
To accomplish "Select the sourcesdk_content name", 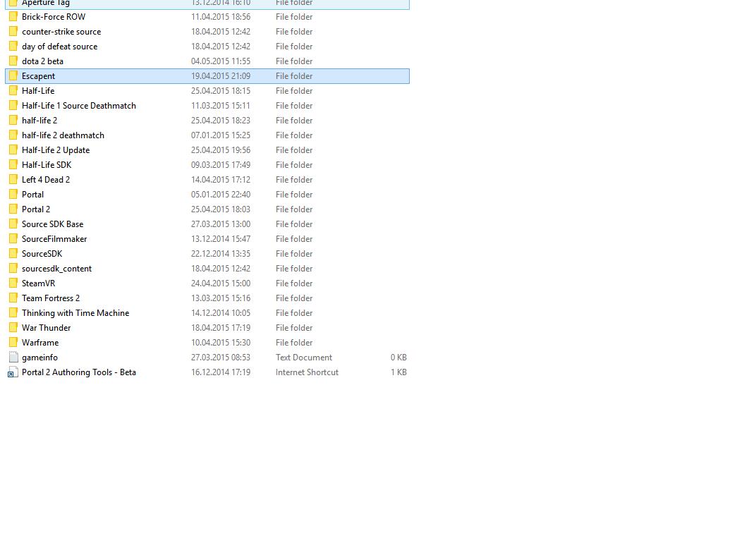I will click(x=56, y=269).
